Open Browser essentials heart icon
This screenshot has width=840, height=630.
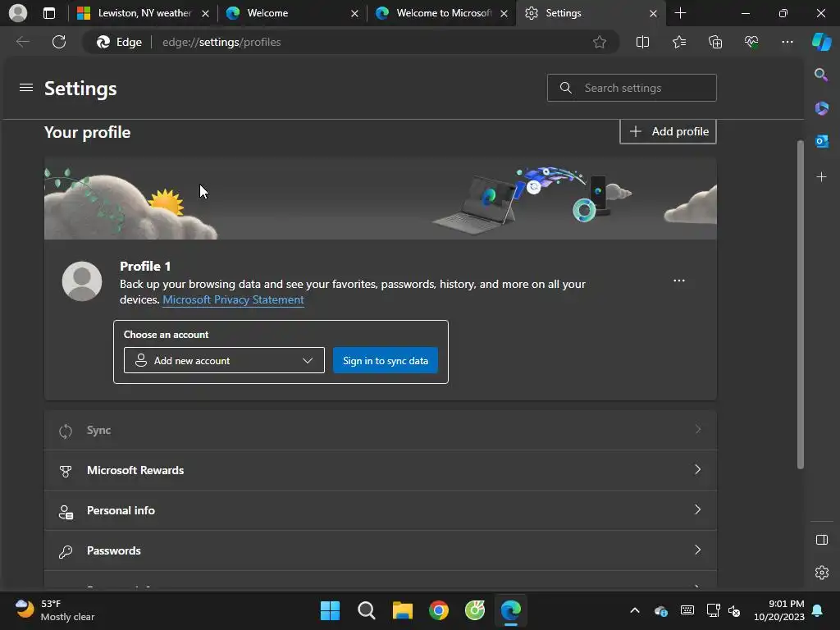(751, 42)
